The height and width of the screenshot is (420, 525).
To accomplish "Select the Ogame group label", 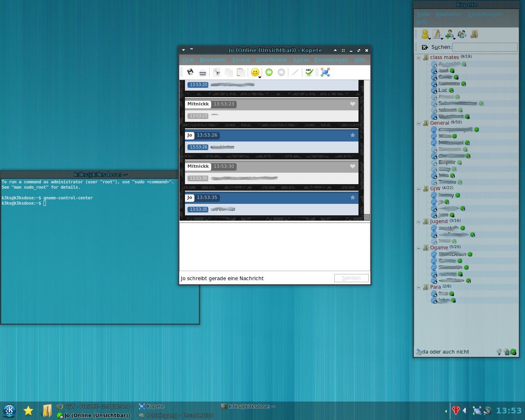I will [x=439, y=248].
